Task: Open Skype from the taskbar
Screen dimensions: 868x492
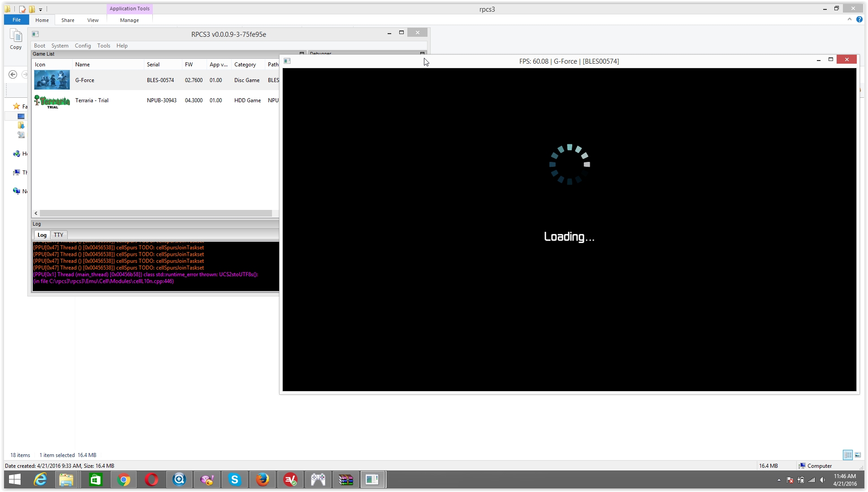Action: tap(235, 480)
